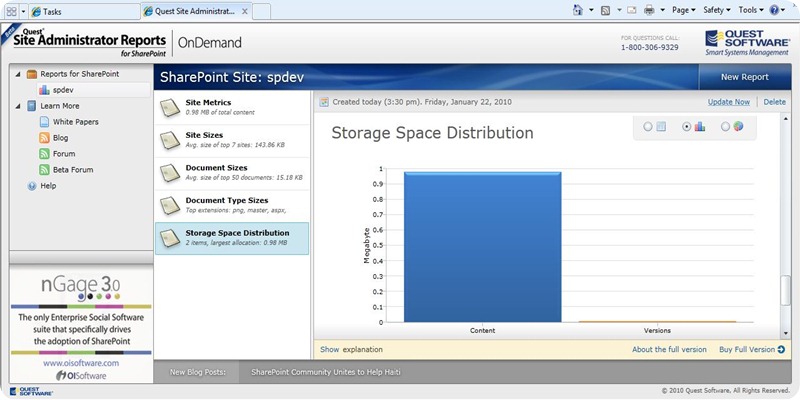Viewport: 800px width, 400px height.
Task: Click the White Papers document icon
Action: pos(44,122)
